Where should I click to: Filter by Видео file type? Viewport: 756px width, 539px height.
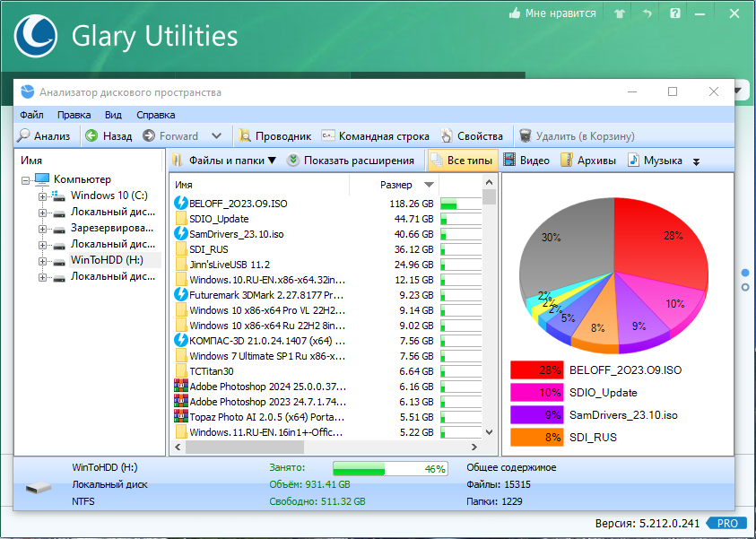(x=526, y=160)
